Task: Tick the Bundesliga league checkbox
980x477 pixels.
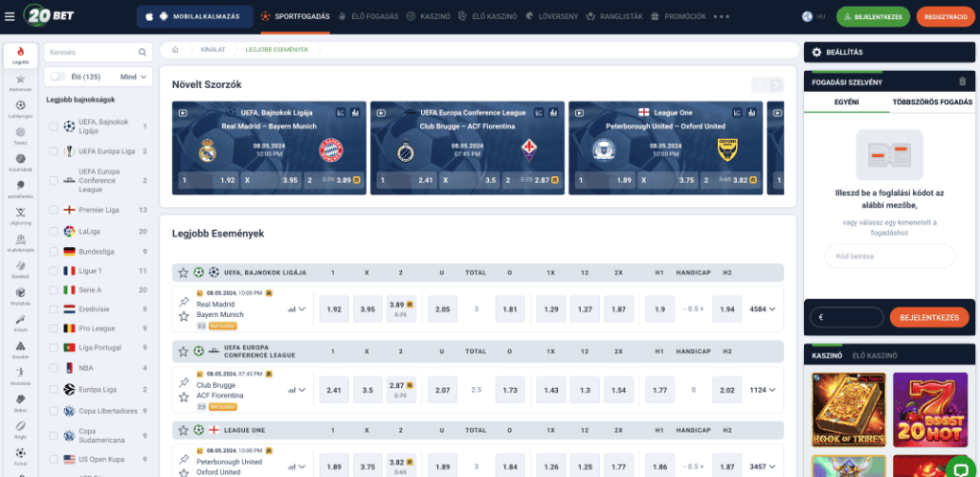Action: pos(53,252)
